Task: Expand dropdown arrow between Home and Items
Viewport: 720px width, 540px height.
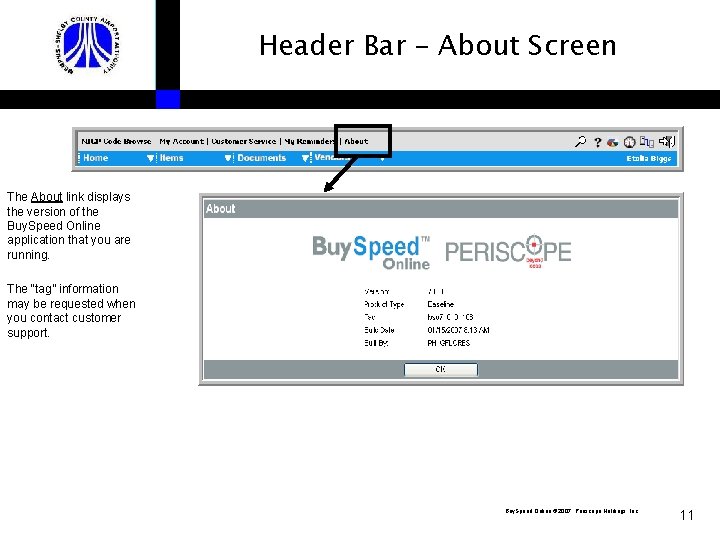Action: 150,158
